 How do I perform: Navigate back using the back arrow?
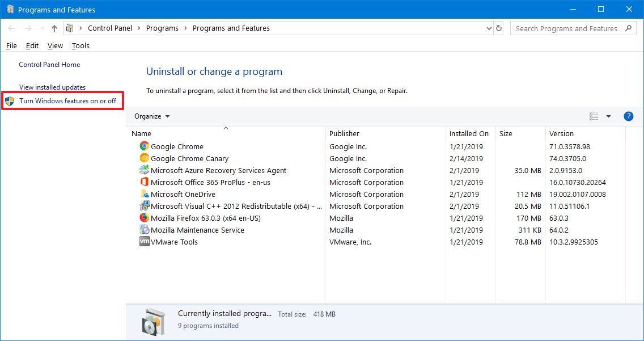(x=11, y=28)
